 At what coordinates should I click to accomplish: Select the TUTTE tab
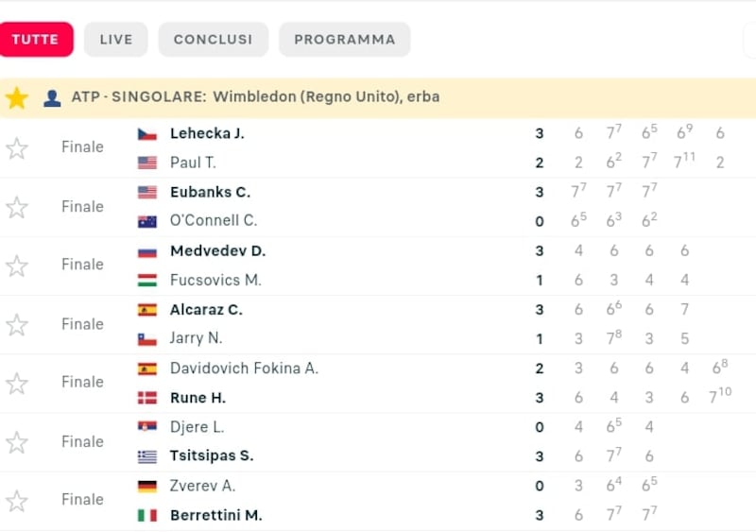click(x=35, y=40)
